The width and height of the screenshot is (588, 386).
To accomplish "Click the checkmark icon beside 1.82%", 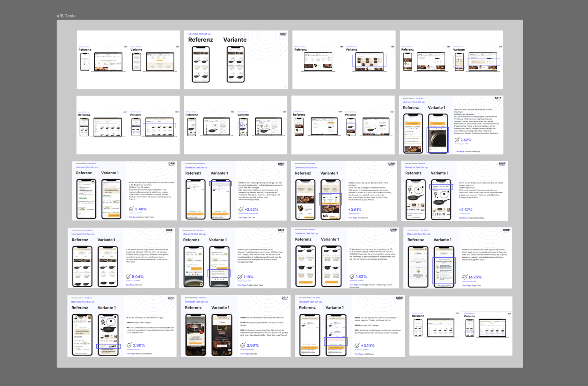I will click(352, 276).
